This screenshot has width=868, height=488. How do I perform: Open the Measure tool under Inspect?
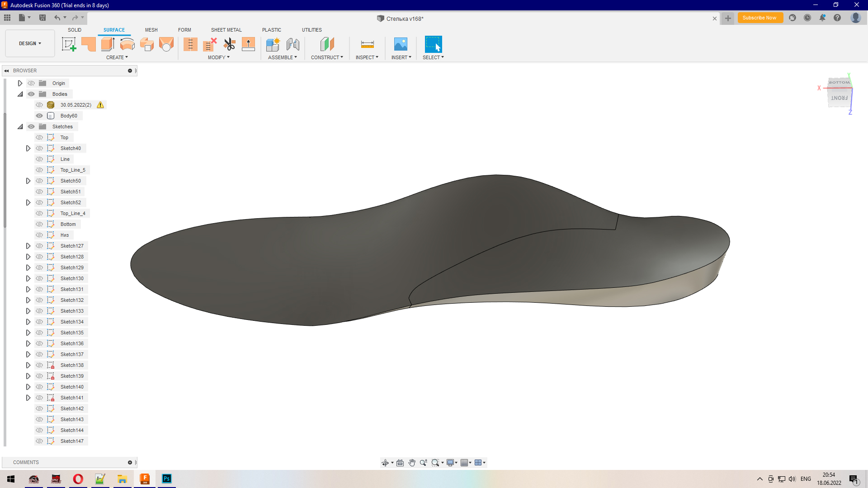367,44
